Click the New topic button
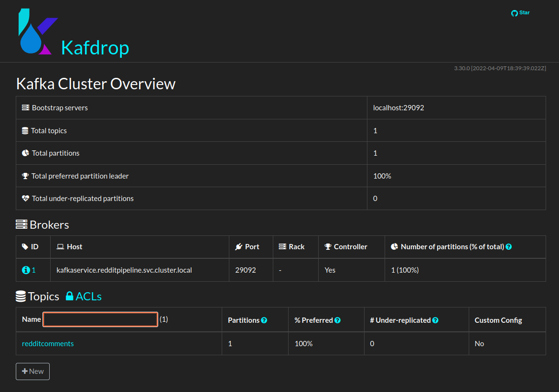Screen dimensions: 559x392 tap(33, 371)
